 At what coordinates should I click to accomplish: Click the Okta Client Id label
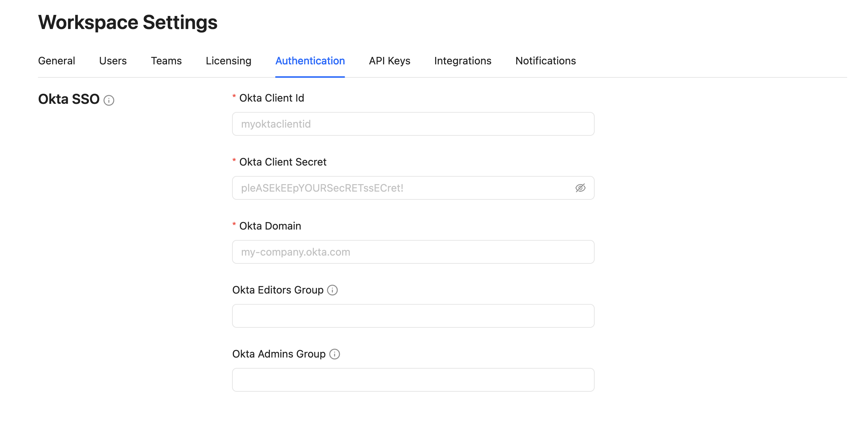pos(271,98)
